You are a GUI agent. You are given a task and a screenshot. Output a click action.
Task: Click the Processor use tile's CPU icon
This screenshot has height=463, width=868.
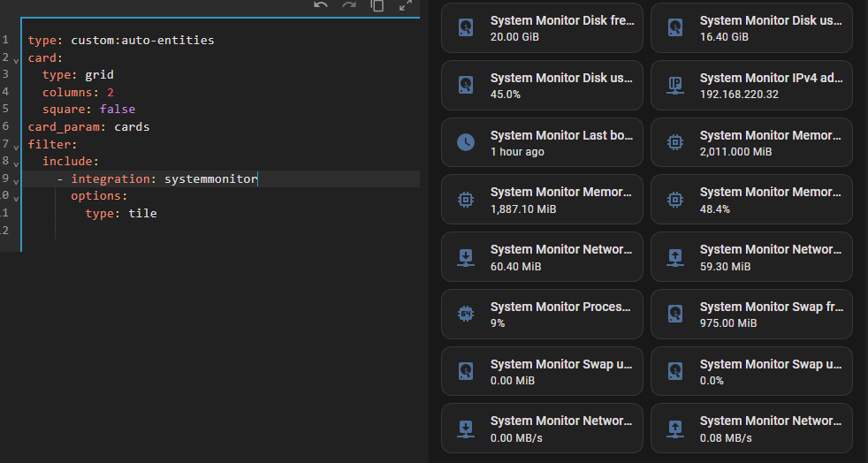coord(466,314)
